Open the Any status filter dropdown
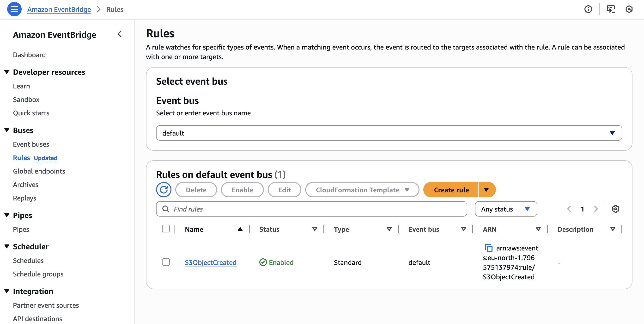Screen dimensions: 644x324 506,209
